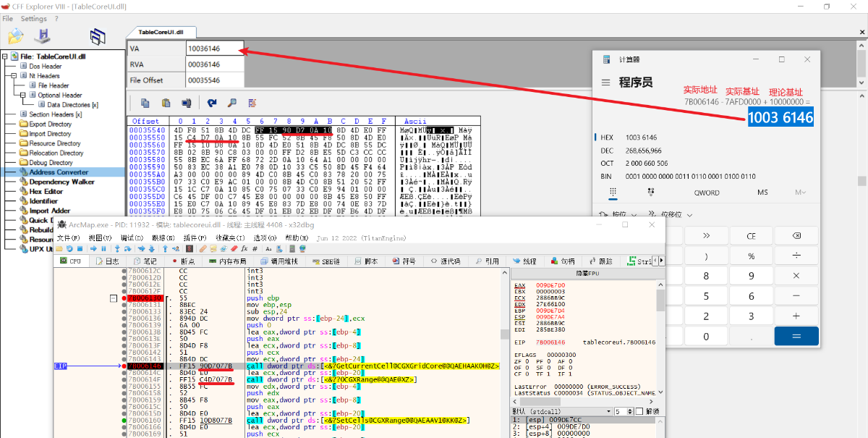Viewport: 868px width, 438px height.
Task: Click the windows cascade icon in CFF Explorer
Action: click(98, 36)
